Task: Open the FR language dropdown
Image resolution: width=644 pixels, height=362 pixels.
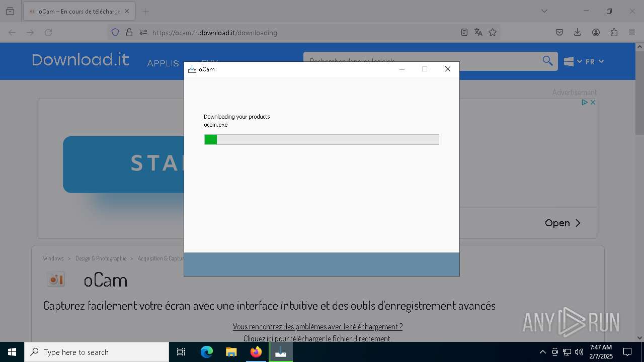Action: pyautogui.click(x=594, y=61)
